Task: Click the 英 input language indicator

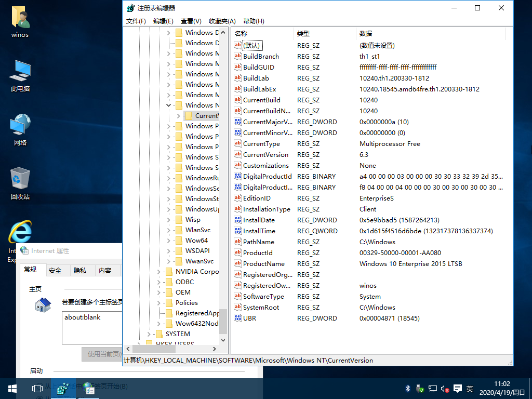Action: pyautogui.click(x=470, y=389)
